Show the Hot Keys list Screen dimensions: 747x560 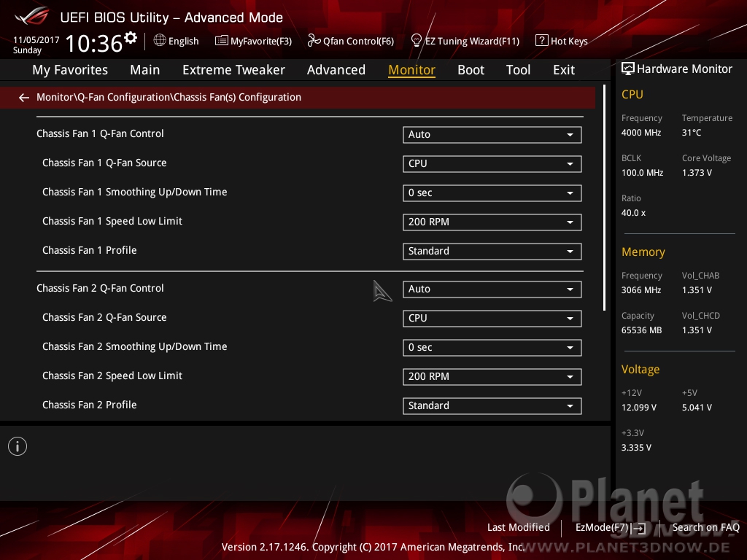pyautogui.click(x=569, y=41)
